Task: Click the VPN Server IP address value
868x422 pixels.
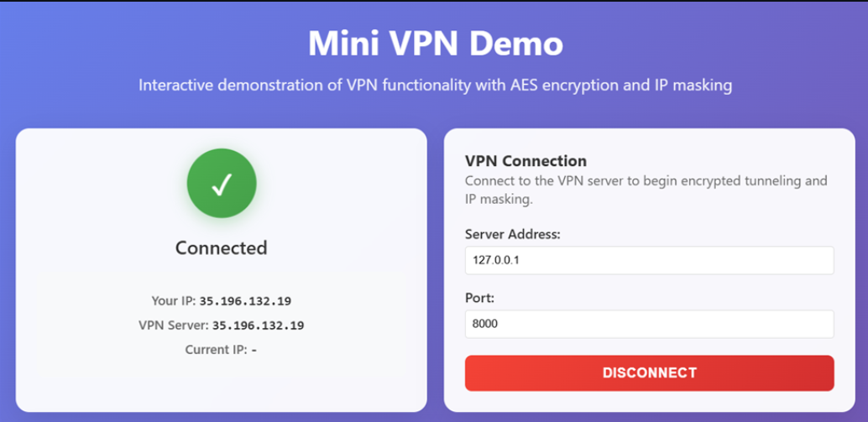Action: click(x=258, y=326)
